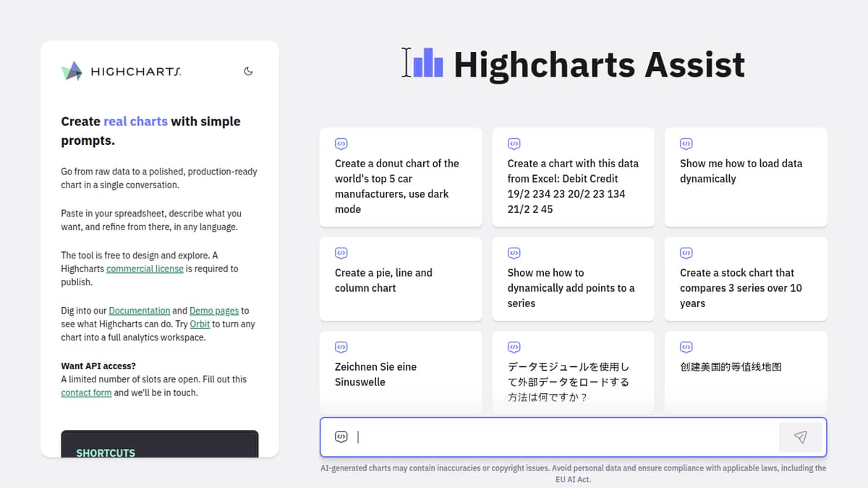This screenshot has height=488, width=868.
Task: Click code icon on pie, line, column card
Action: click(341, 253)
